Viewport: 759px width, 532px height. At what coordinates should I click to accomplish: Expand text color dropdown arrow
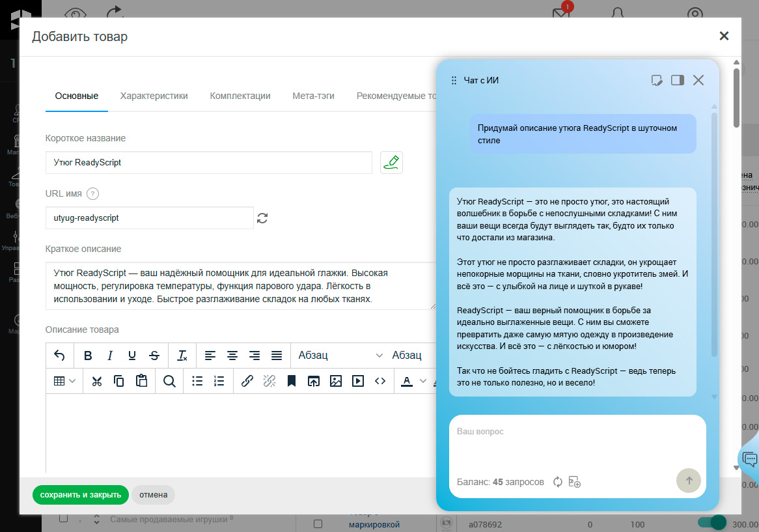tap(423, 381)
